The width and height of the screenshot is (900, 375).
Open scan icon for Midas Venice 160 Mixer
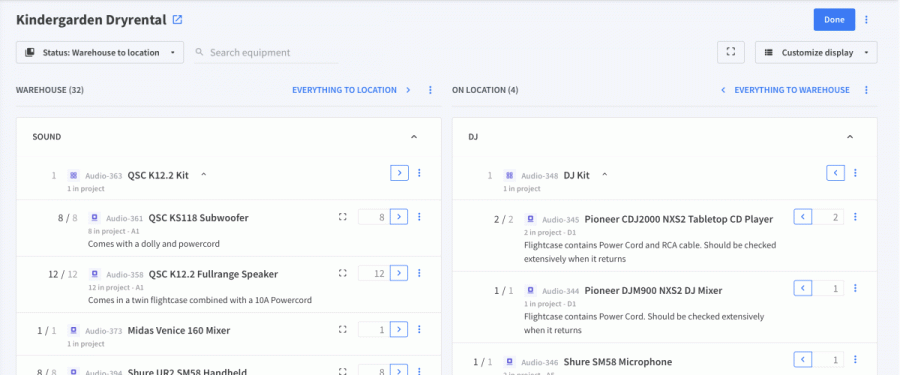(343, 329)
